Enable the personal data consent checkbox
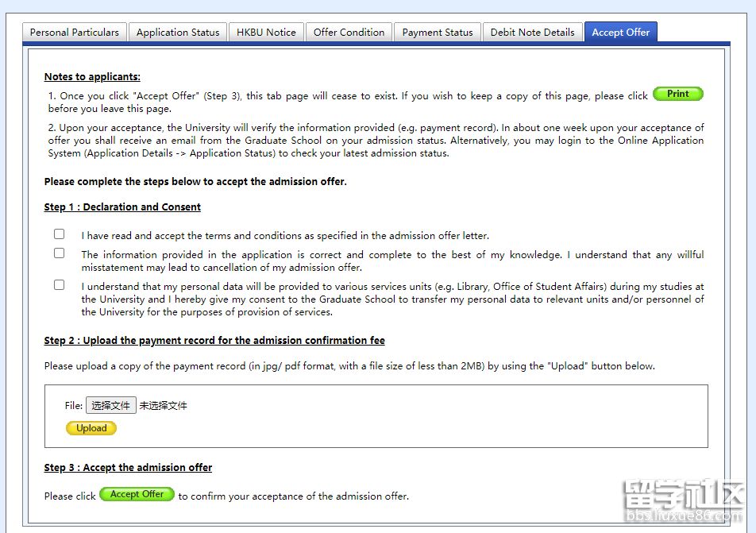Image resolution: width=756 pixels, height=533 pixels. (x=60, y=285)
